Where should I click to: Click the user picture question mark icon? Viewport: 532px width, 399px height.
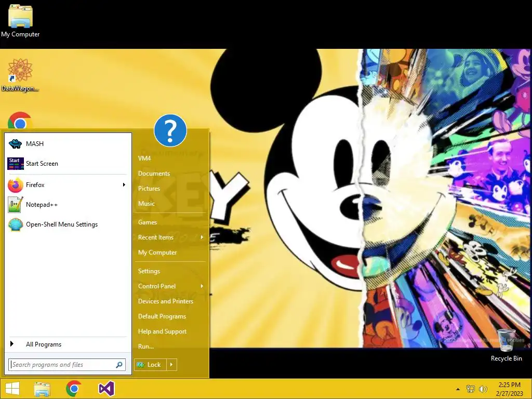[170, 130]
